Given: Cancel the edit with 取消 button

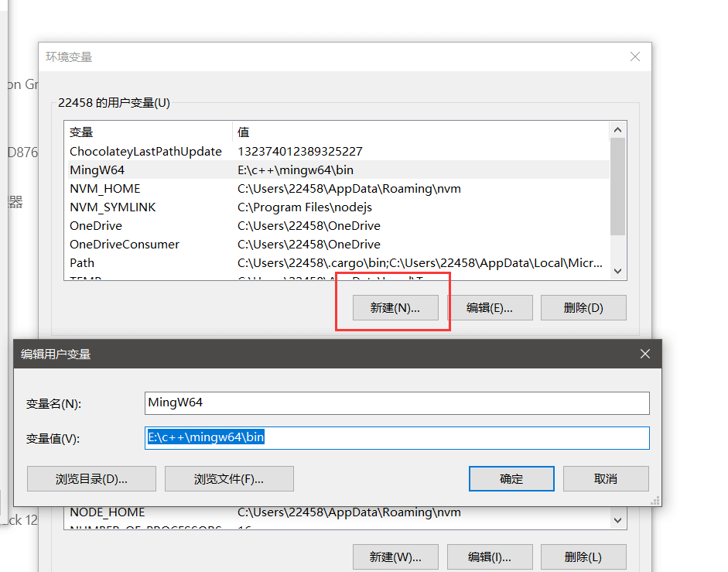Looking at the screenshot, I should point(606,478).
